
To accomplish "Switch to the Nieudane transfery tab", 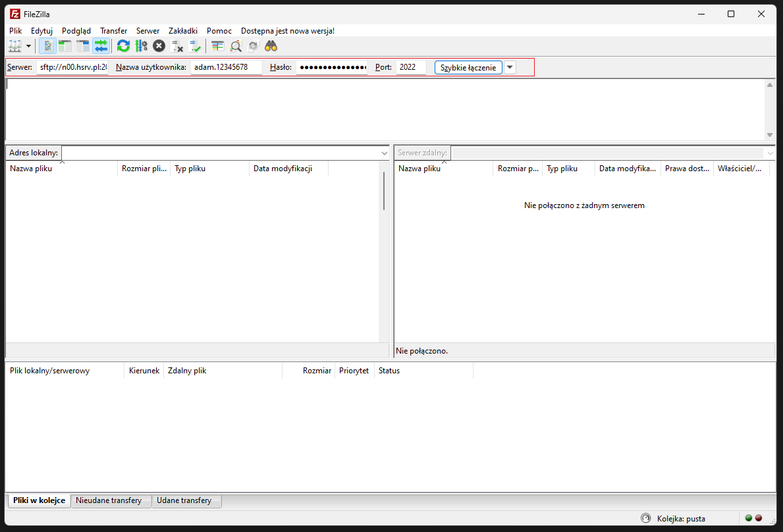I will (111, 500).
